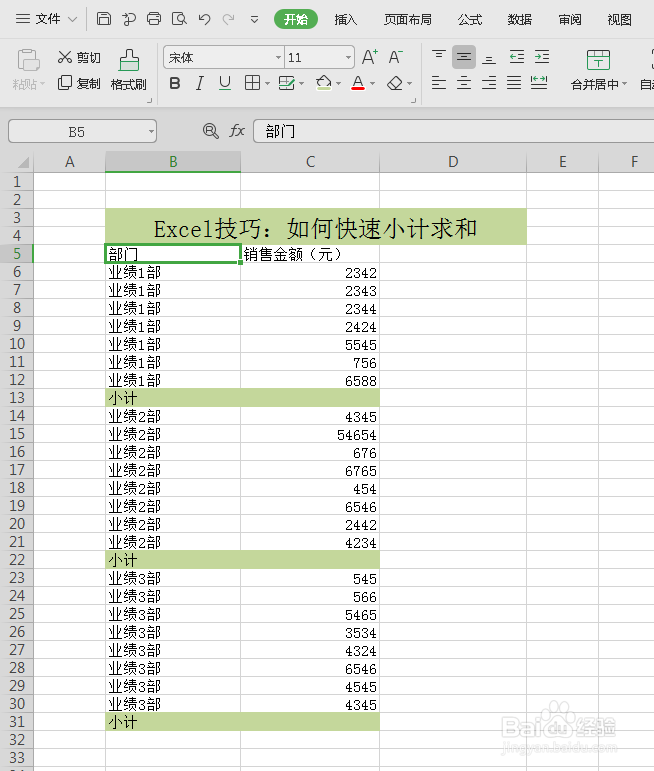
Task: Decrease font size with A-
Action: click(x=395, y=57)
